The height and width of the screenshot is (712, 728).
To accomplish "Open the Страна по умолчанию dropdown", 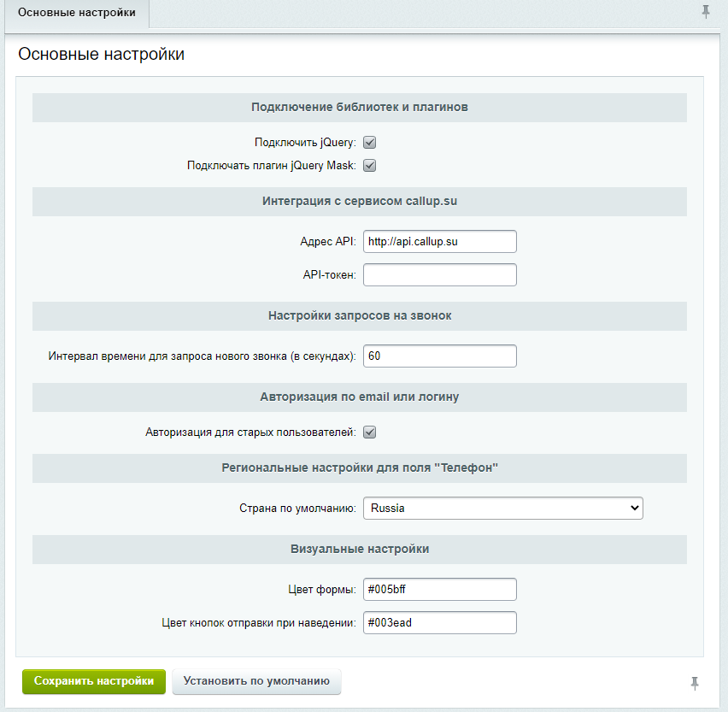I will pos(502,508).
